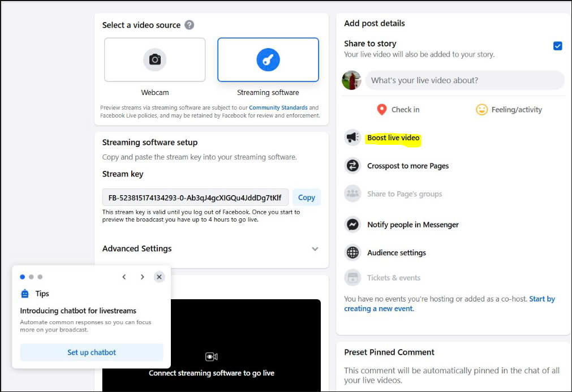
Task: Click Connect streaming software to go live text
Action: 212,373
